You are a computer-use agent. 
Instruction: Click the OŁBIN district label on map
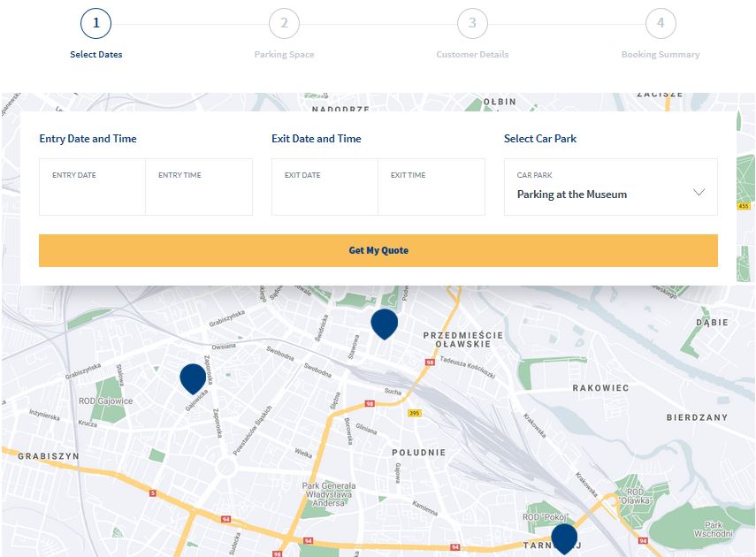click(x=500, y=102)
